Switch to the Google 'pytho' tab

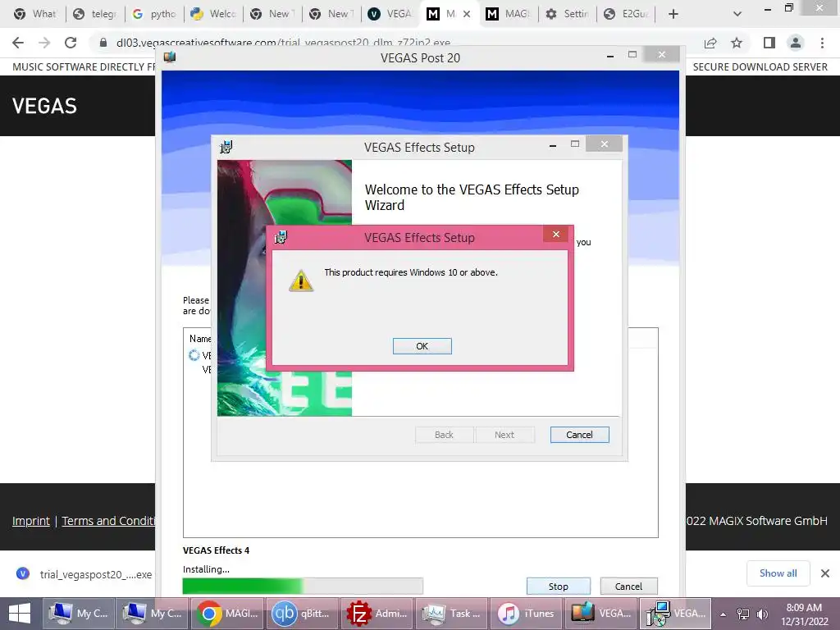tap(154, 14)
